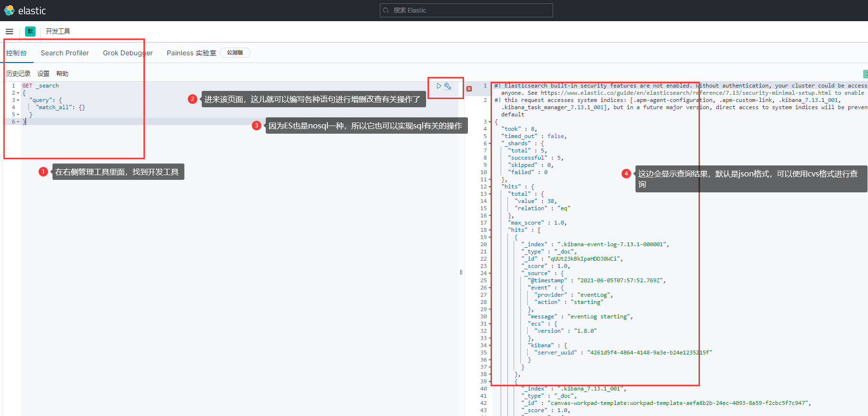
Task: Click the "message" : "eventLog starting" line
Action: click(x=580, y=316)
